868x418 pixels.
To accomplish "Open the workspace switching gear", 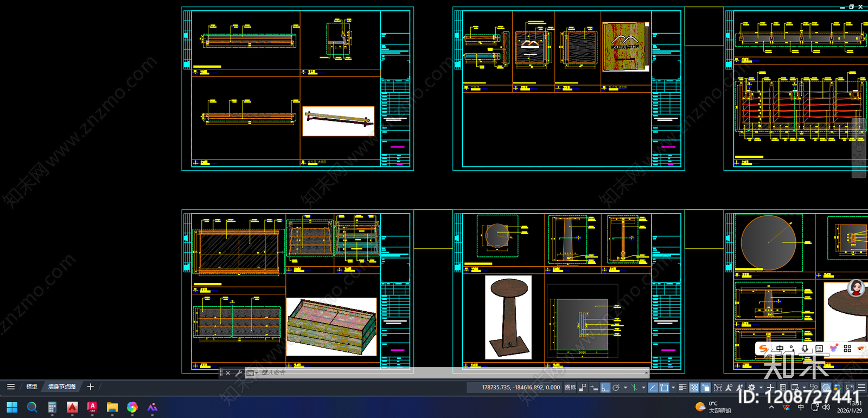I will (751, 388).
